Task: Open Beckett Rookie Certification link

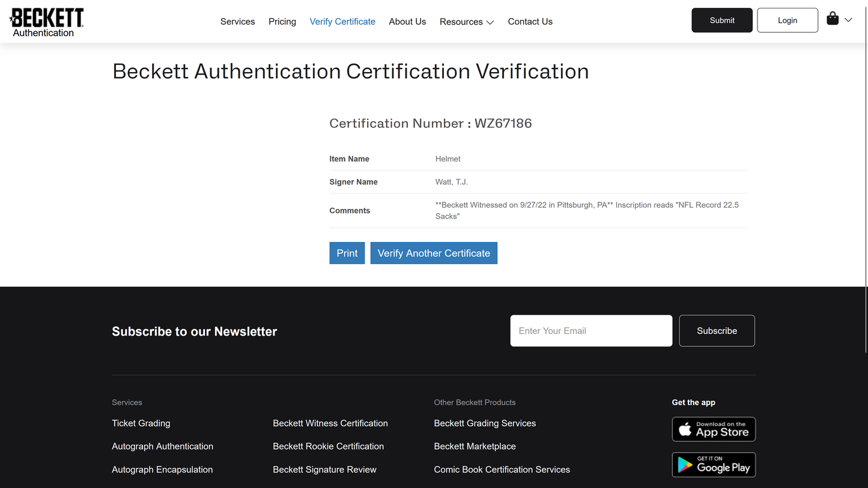Action: click(329, 446)
